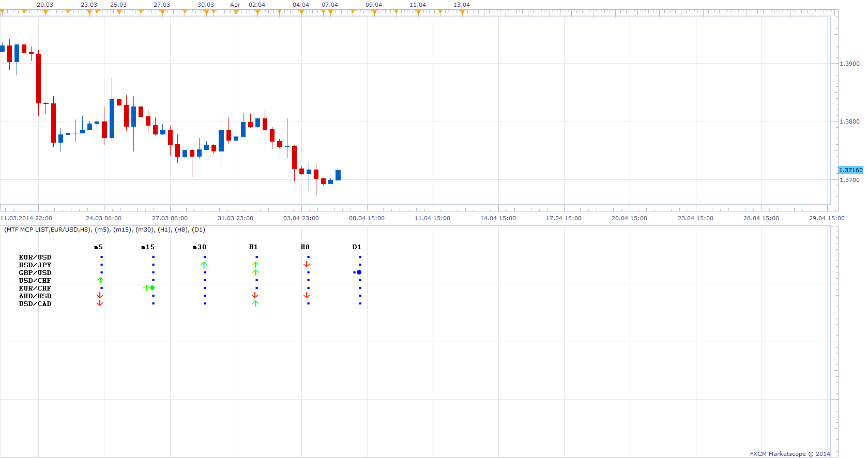Click the orange marker under 13.04 date

pyautogui.click(x=462, y=12)
